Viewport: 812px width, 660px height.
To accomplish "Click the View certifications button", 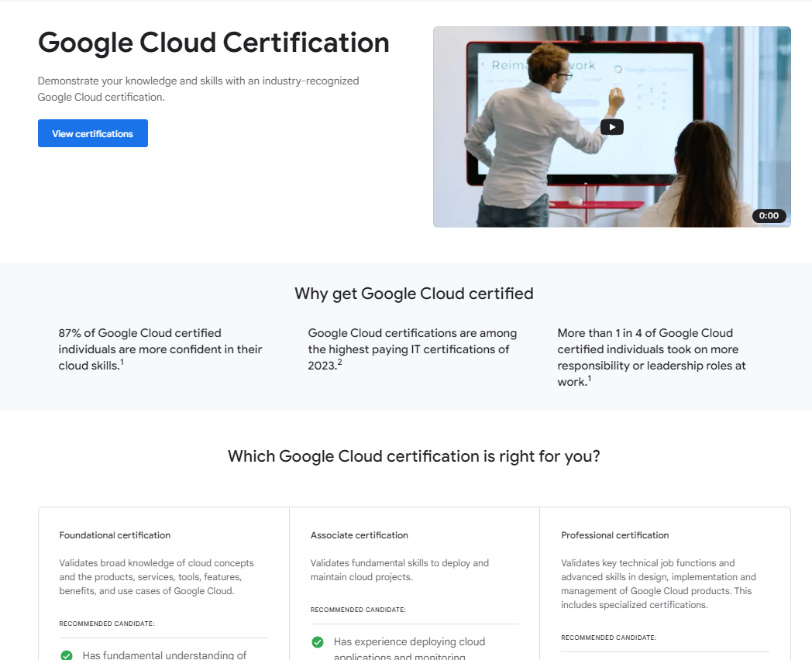I will click(x=92, y=132).
